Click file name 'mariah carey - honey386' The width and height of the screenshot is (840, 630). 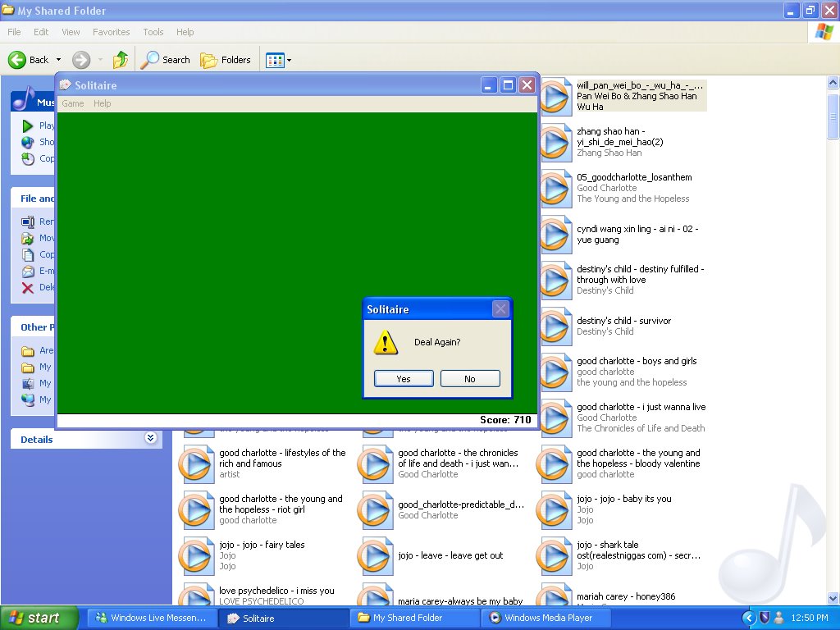pos(626,596)
